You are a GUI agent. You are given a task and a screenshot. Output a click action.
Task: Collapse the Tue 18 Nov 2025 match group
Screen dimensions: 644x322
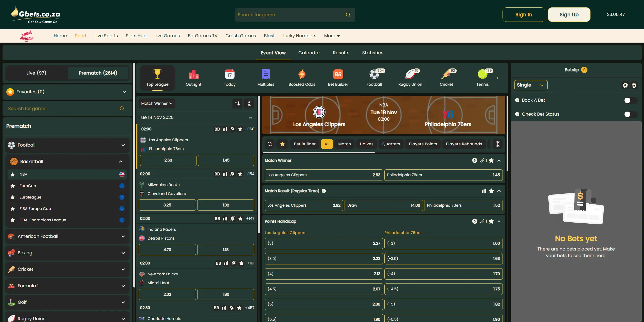click(x=250, y=117)
